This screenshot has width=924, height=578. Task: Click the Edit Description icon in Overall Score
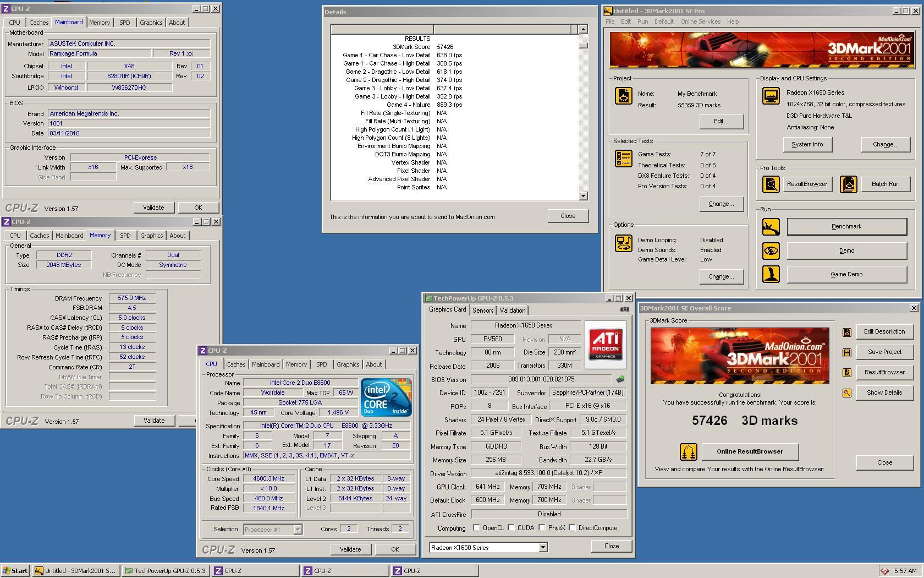[846, 332]
